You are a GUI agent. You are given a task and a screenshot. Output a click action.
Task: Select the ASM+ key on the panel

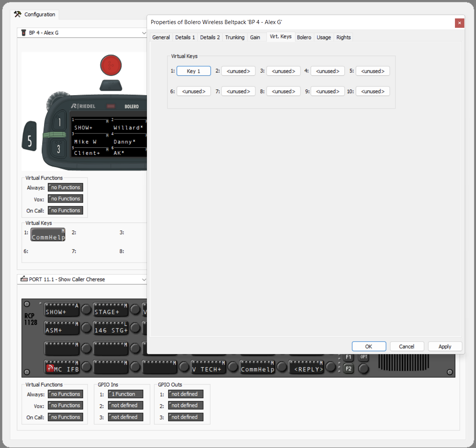coord(62,328)
